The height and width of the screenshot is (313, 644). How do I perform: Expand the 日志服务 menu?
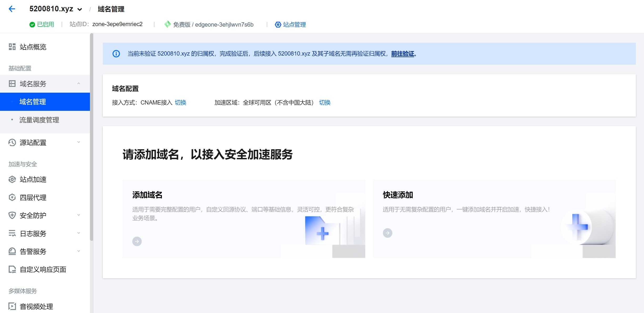coord(78,233)
